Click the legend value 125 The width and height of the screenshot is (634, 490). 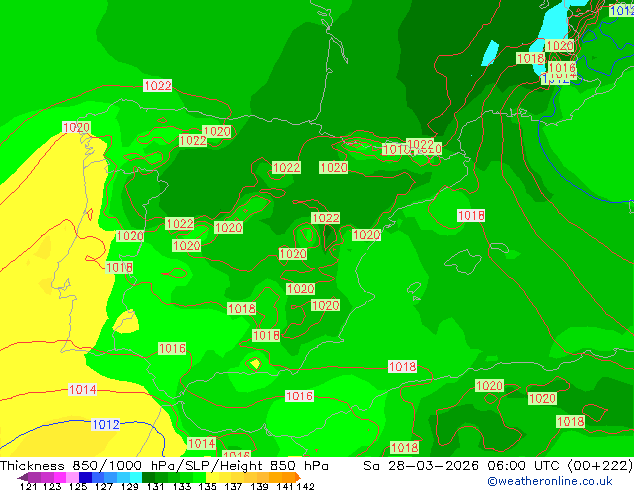(x=78, y=486)
